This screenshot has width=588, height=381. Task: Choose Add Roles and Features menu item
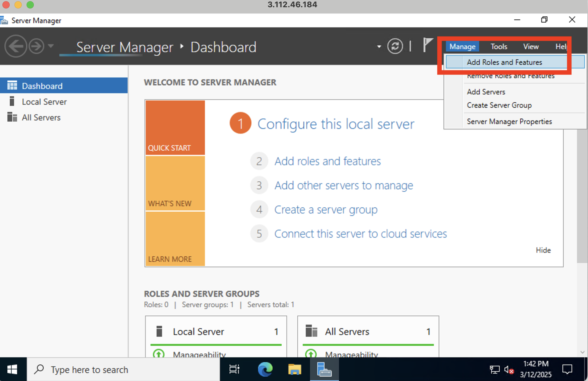[x=504, y=62]
